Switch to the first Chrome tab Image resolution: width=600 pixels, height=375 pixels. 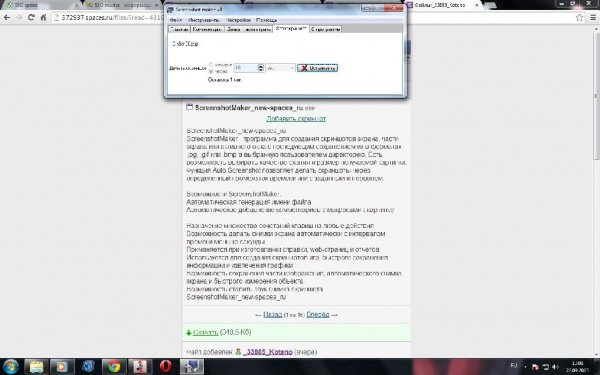click(40, 5)
